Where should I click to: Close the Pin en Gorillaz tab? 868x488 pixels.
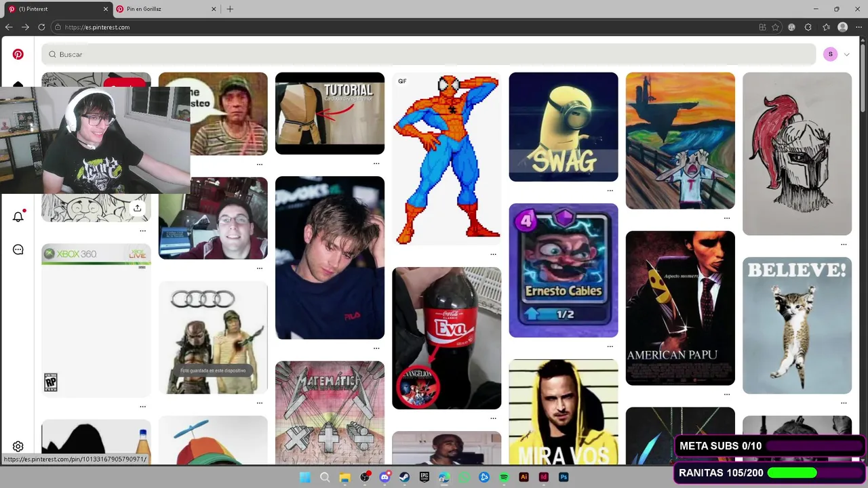click(214, 9)
